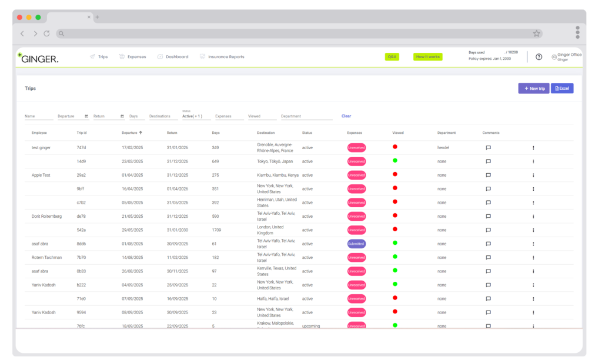The image size is (602, 364).
Task: Open the Return date filter calendar
Action: tap(122, 116)
